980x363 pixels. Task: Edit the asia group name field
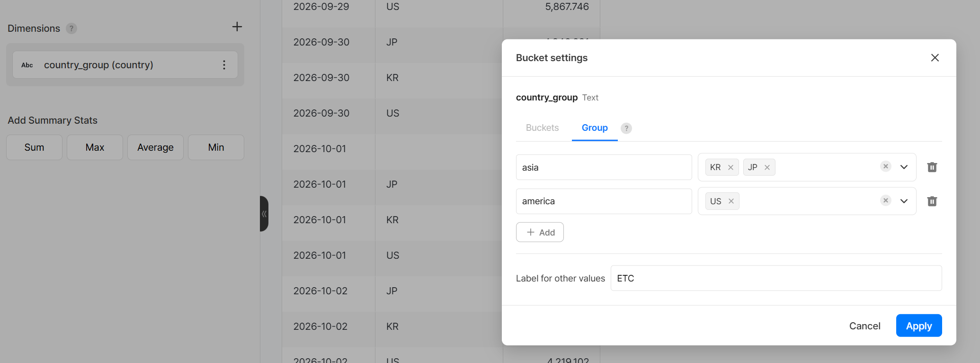point(604,167)
